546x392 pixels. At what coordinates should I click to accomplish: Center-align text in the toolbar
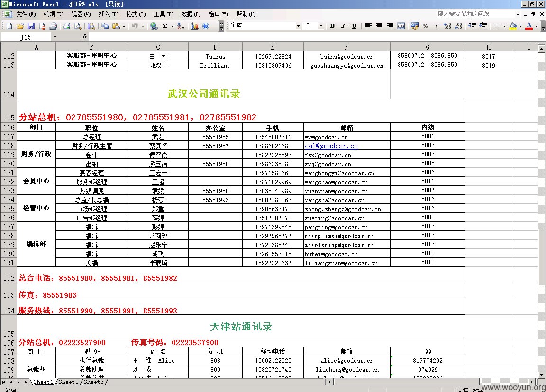(379, 26)
